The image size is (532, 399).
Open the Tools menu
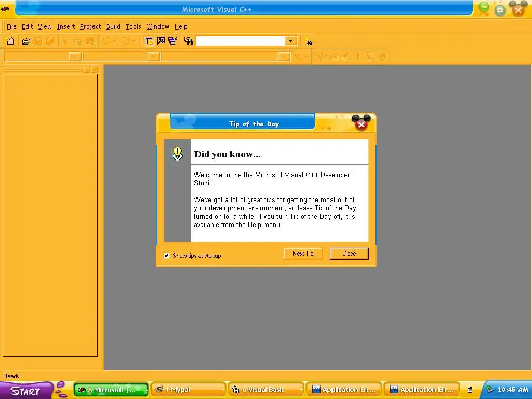point(133,26)
